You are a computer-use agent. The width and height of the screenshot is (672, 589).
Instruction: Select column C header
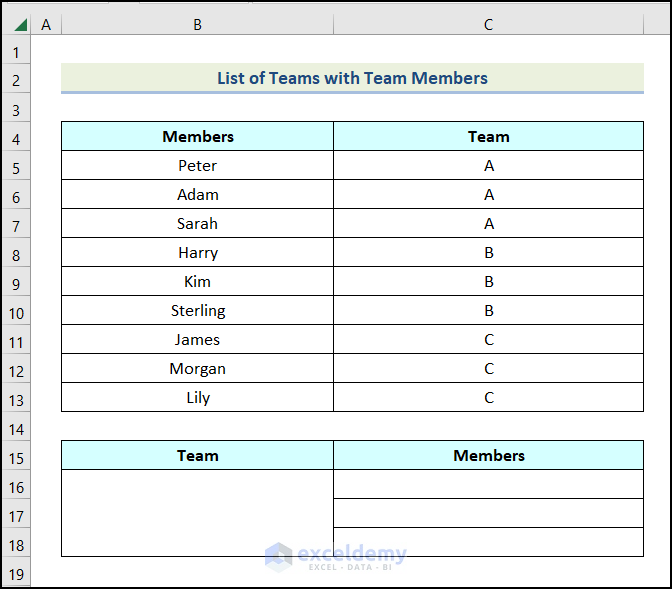(488, 25)
